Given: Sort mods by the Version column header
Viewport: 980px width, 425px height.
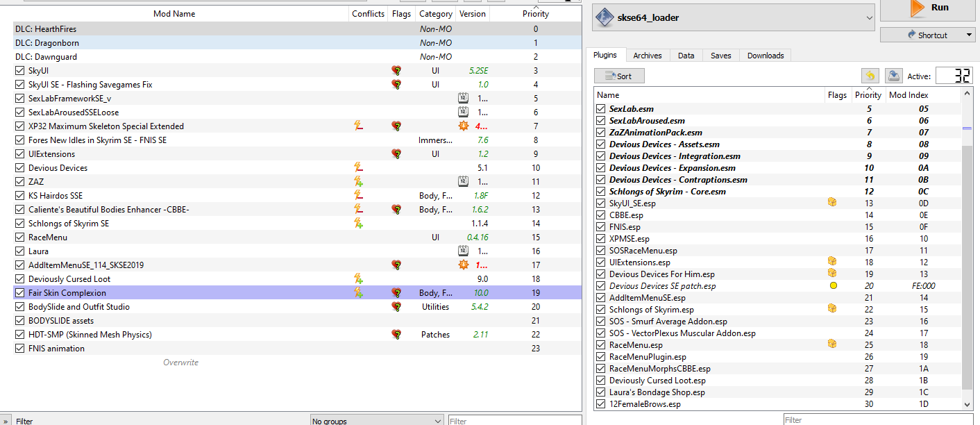Looking at the screenshot, I should 473,14.
